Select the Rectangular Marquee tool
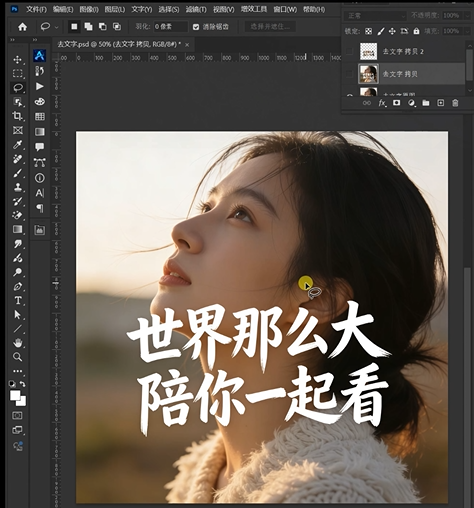This screenshot has width=474, height=508. [17, 73]
